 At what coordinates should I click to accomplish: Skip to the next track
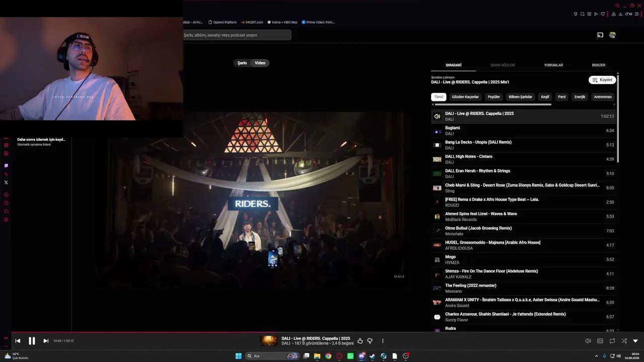(x=46, y=341)
